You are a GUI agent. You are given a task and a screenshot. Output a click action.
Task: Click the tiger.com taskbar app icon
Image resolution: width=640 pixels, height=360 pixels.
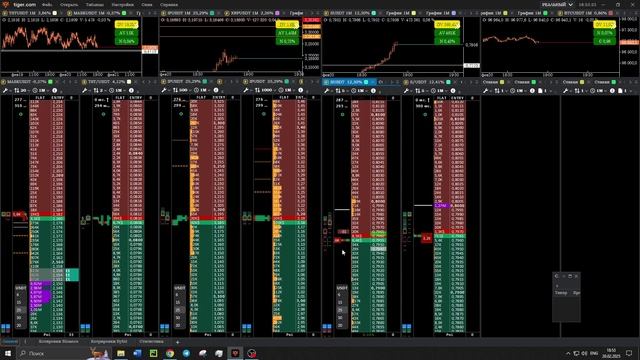235,353
